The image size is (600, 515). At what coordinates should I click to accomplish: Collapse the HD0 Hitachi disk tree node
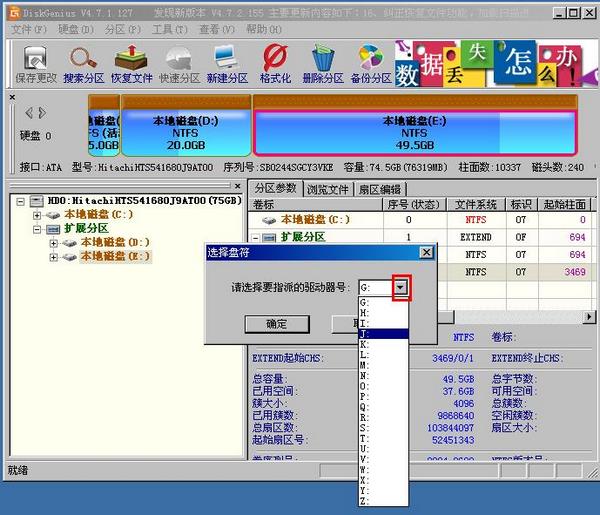pyautogui.click(x=21, y=200)
